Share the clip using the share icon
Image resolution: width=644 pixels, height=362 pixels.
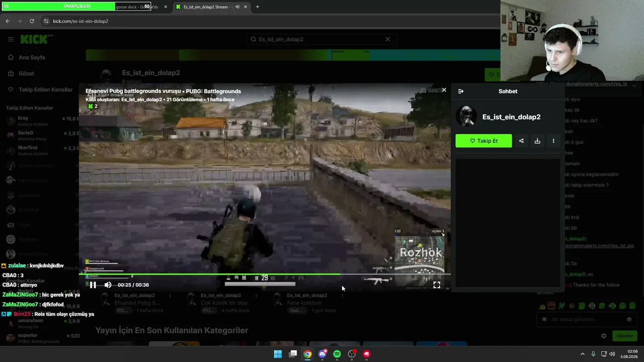tap(521, 141)
